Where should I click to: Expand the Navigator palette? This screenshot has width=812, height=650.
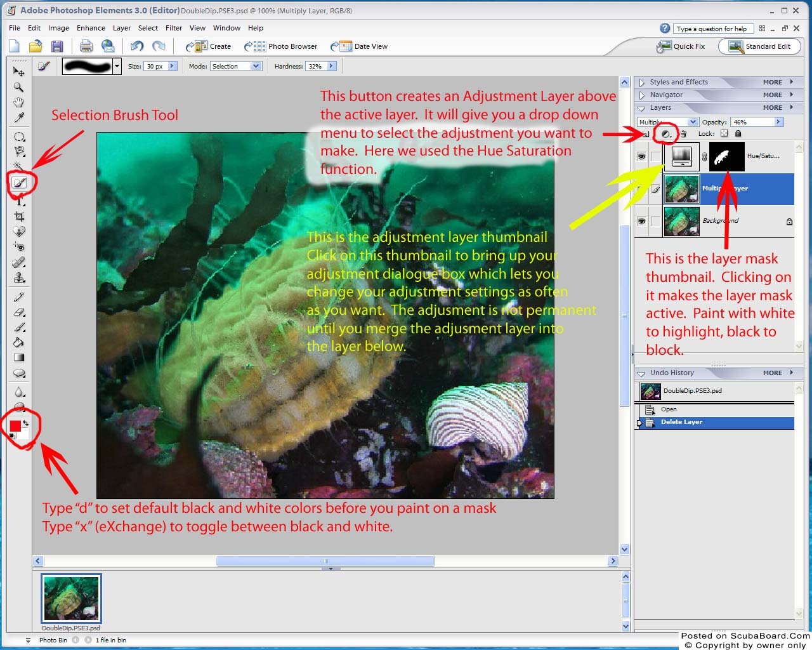click(x=641, y=95)
